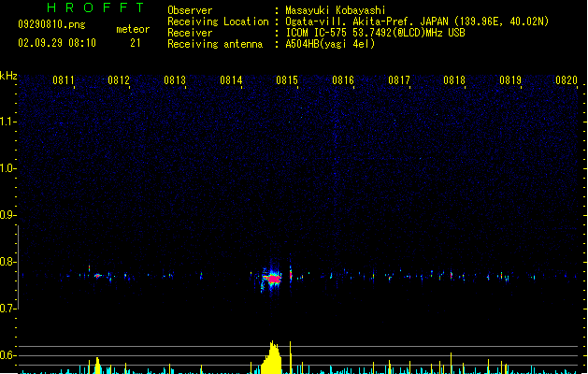Click the 0812 time marker
Screen dimensions: 588x374
(x=119, y=80)
